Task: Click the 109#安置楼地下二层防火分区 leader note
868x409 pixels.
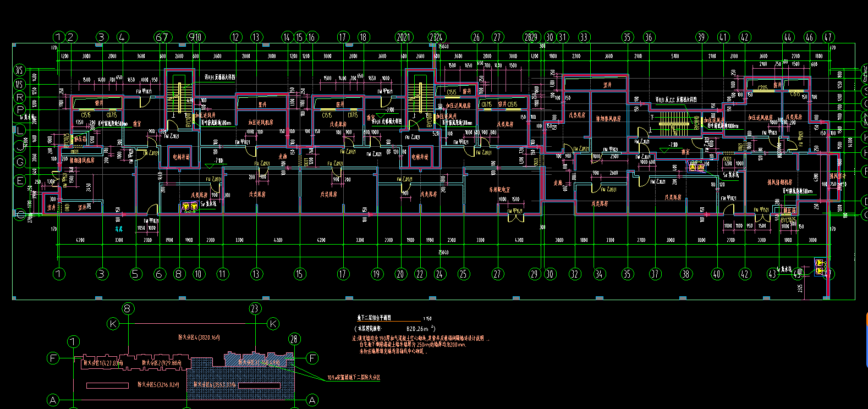Action: [353, 378]
